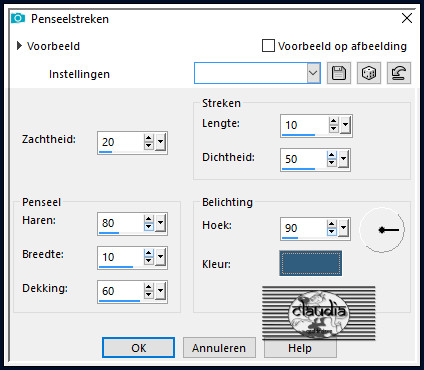Close the Penseelstreken dialog
Screen dimensions: 424x370
pyautogui.click(x=407, y=18)
